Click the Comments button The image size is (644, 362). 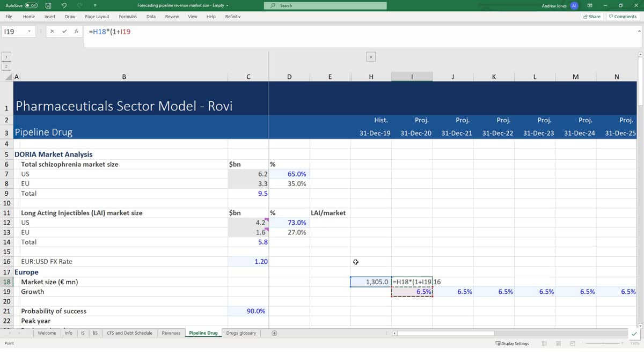tap(623, 17)
